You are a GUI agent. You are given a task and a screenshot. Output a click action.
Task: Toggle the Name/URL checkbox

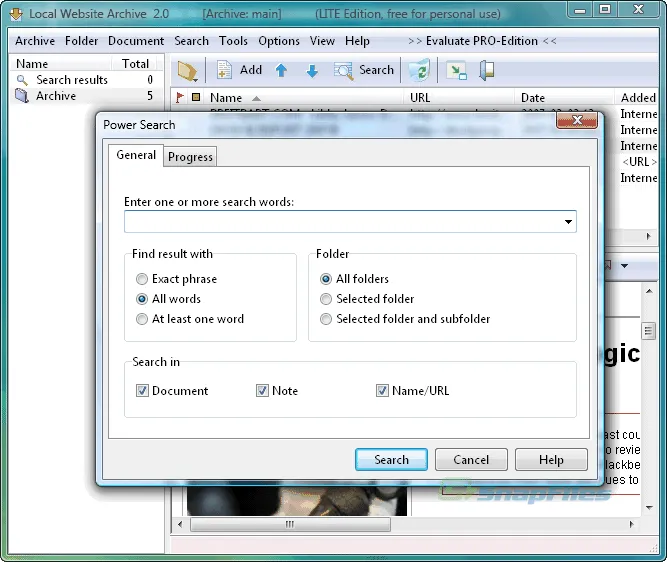click(382, 391)
